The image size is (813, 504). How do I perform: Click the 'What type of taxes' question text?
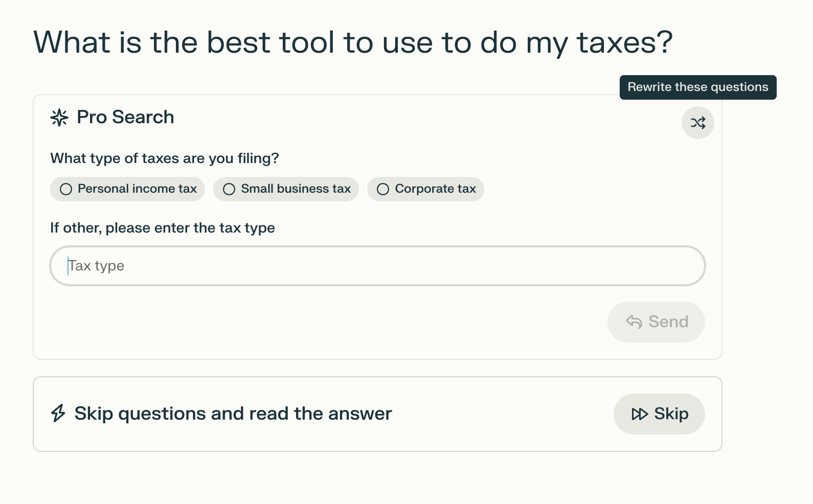pyautogui.click(x=165, y=158)
